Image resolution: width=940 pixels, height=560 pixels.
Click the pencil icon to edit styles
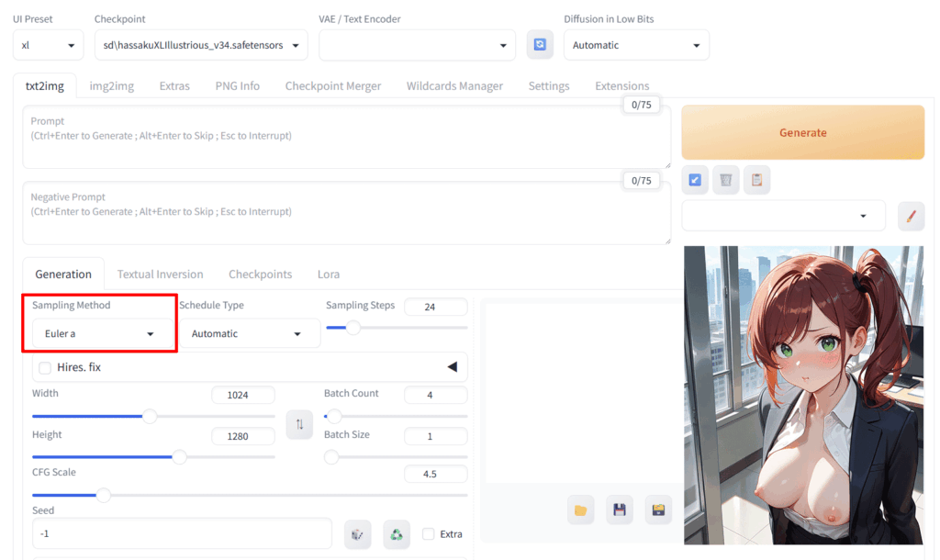pos(911,217)
